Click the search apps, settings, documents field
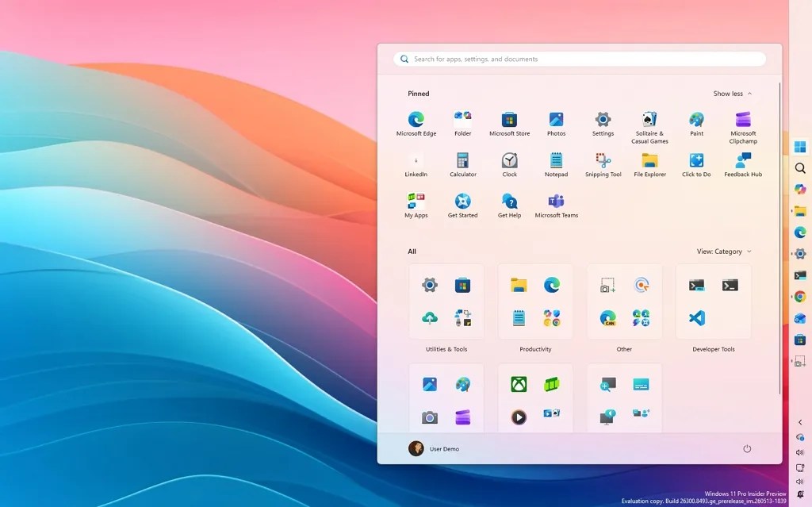The width and height of the screenshot is (812, 507). (x=580, y=59)
